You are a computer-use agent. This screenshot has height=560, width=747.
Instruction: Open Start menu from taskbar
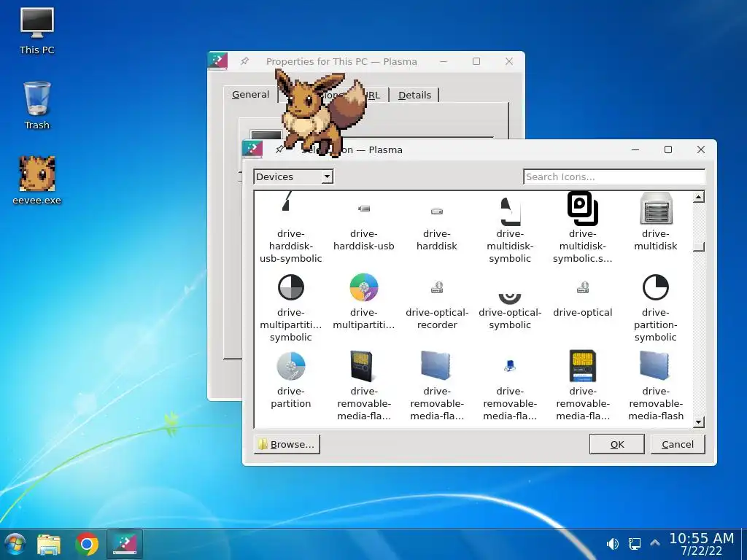(15, 544)
